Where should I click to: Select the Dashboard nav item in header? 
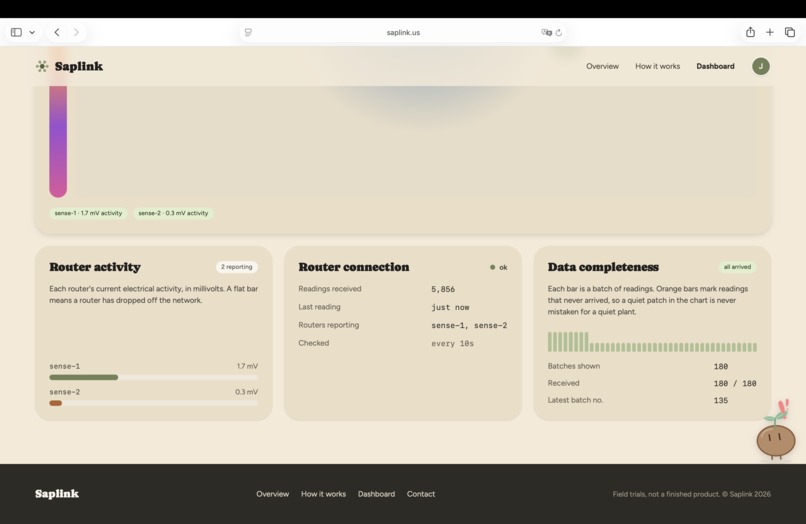tap(716, 66)
